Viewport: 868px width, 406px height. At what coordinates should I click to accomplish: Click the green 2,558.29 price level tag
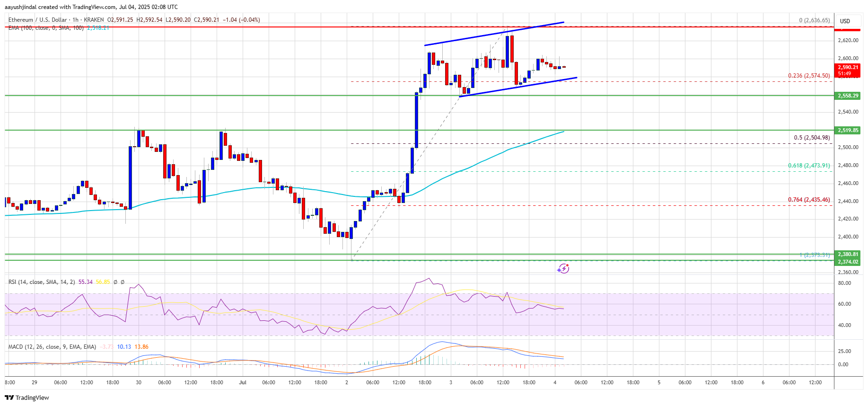(848, 96)
